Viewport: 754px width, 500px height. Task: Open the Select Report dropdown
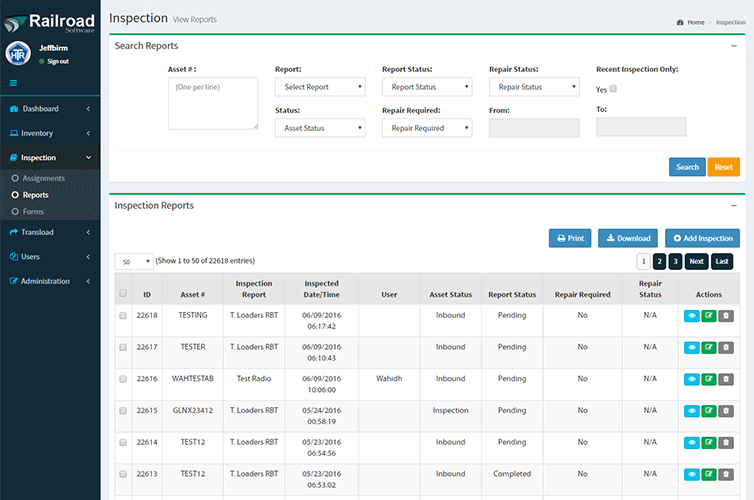coord(319,87)
